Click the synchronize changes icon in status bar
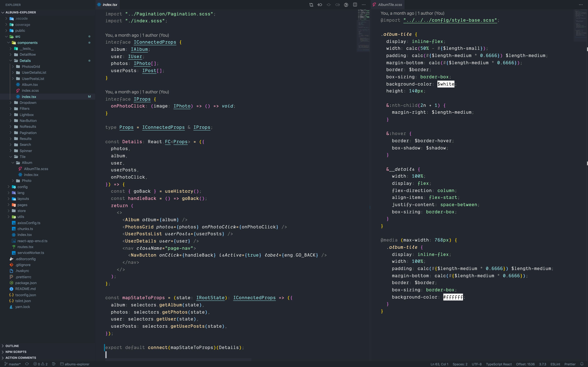Viewport: 588px width, 367px height. tap(27, 364)
